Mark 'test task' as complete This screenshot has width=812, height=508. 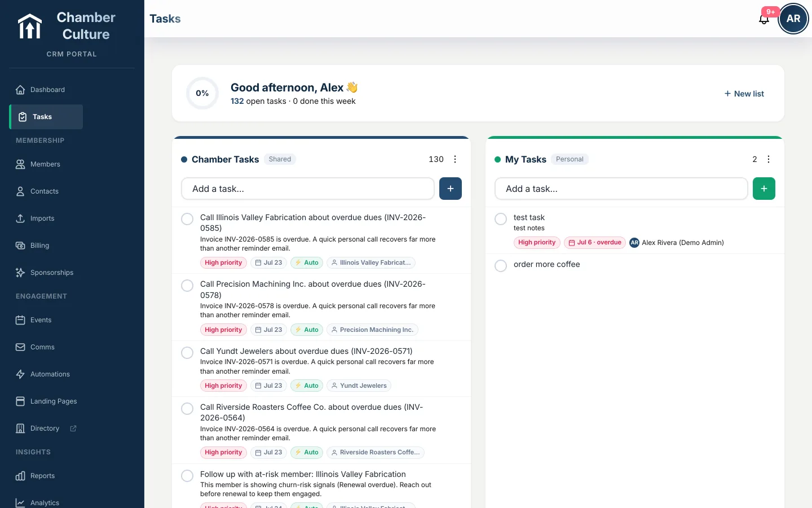tap(501, 219)
